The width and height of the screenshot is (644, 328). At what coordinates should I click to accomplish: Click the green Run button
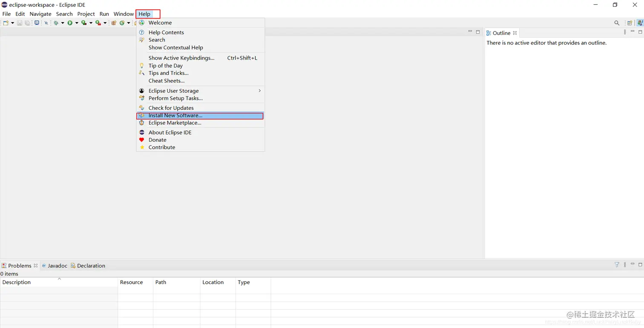[70, 23]
